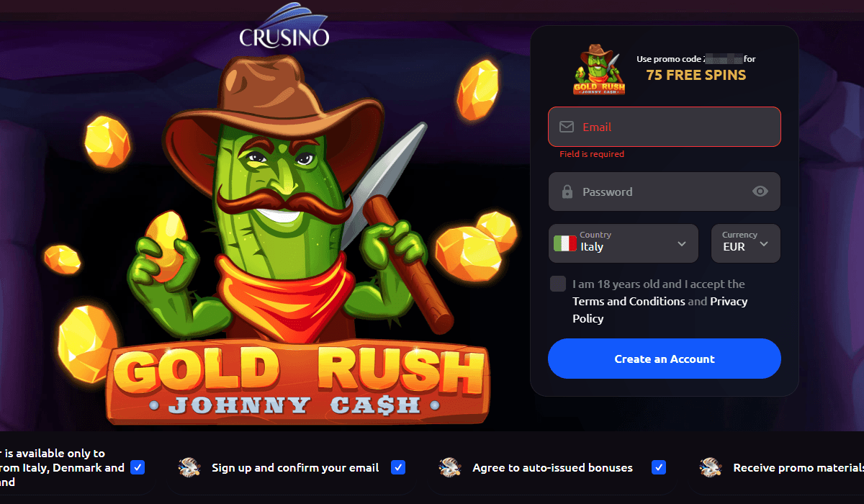
Task: Click the Italy flag icon
Action: [x=565, y=243]
